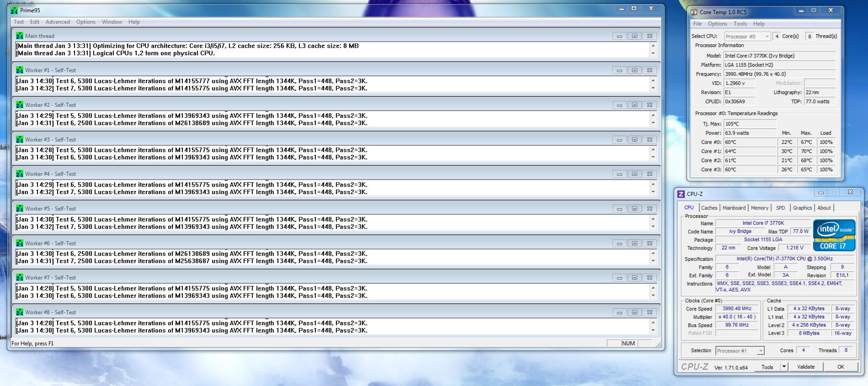Open File menu in Core Temp
The width and height of the screenshot is (868, 386).
coord(697,24)
